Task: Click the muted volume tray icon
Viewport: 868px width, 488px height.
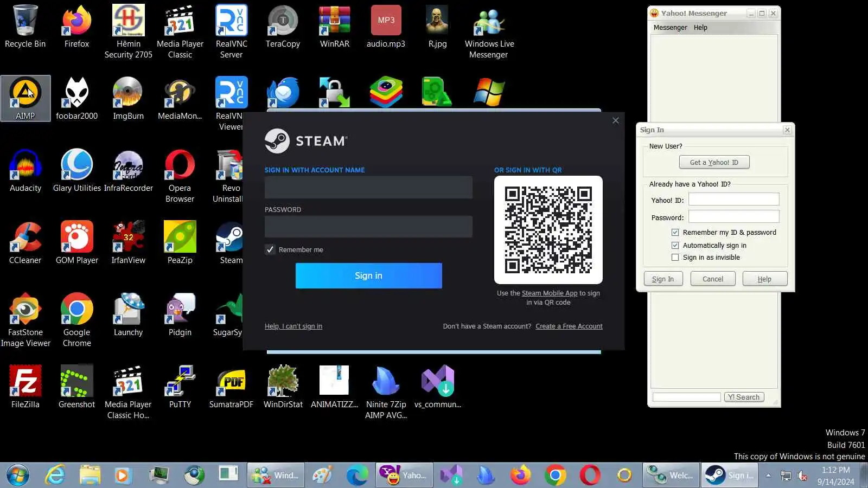Action: [802, 476]
